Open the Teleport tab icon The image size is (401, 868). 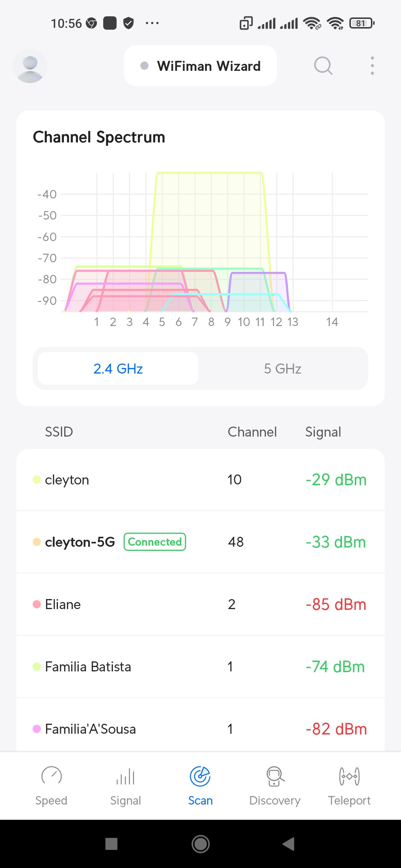coord(349,776)
